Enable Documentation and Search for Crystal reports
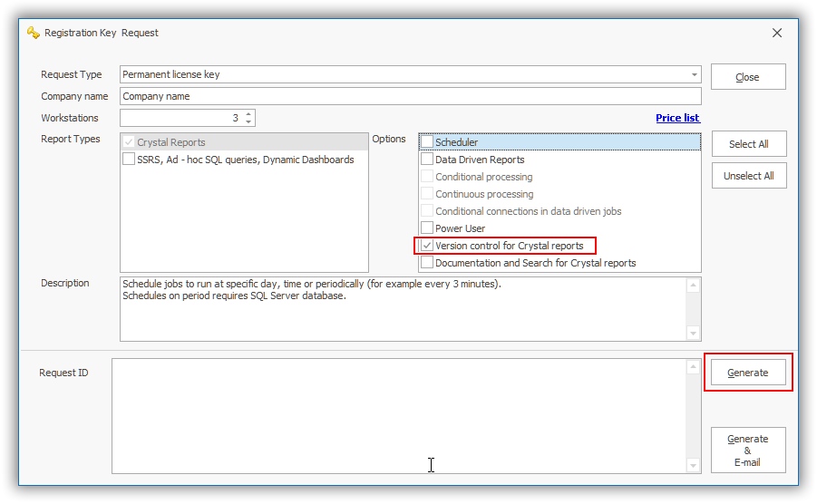Viewport: 817px width, 504px height. (x=427, y=263)
